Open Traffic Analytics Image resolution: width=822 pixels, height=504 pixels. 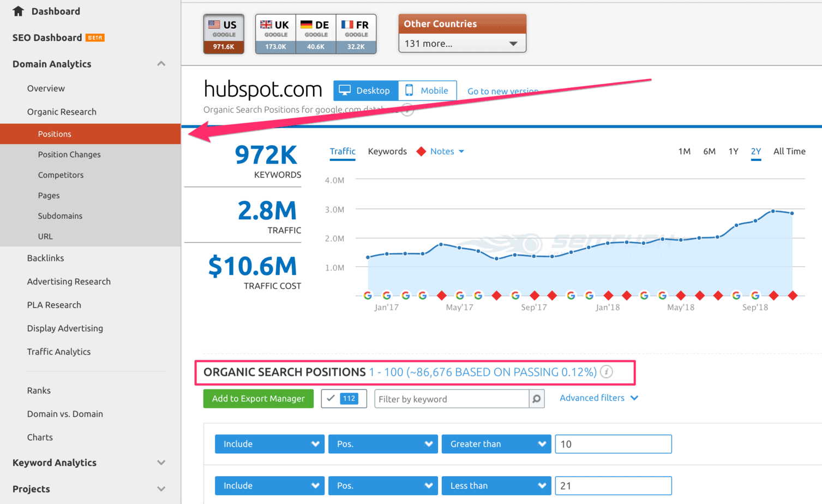point(59,352)
